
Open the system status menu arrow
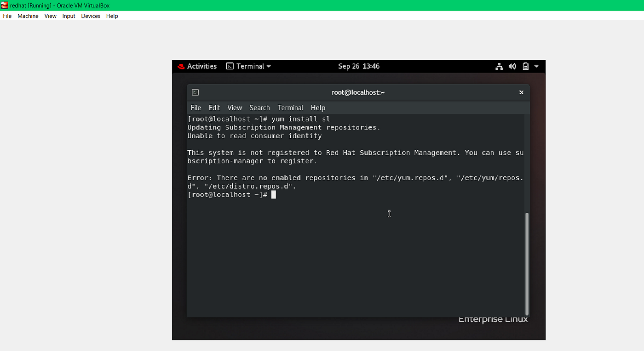coord(535,66)
